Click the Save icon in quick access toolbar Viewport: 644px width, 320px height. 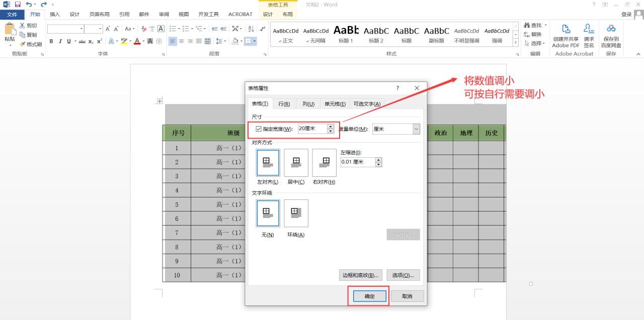17,5
